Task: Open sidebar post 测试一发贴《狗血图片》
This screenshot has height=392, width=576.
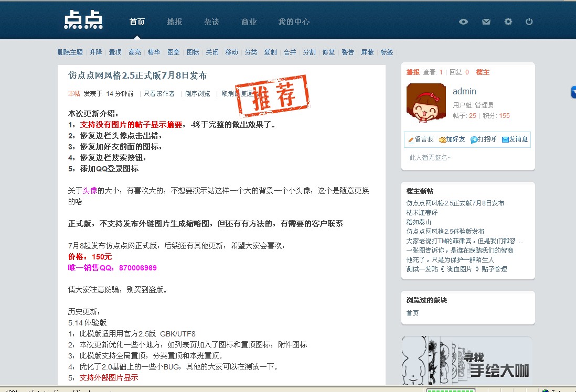Action: click(x=456, y=269)
